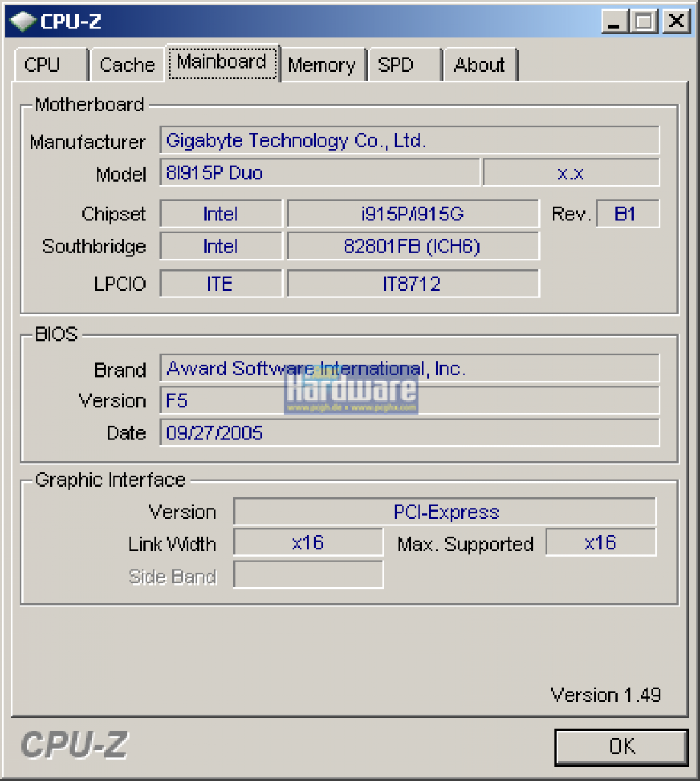This screenshot has height=781, width=700.
Task: Click the maximize window button
Action: (x=644, y=21)
